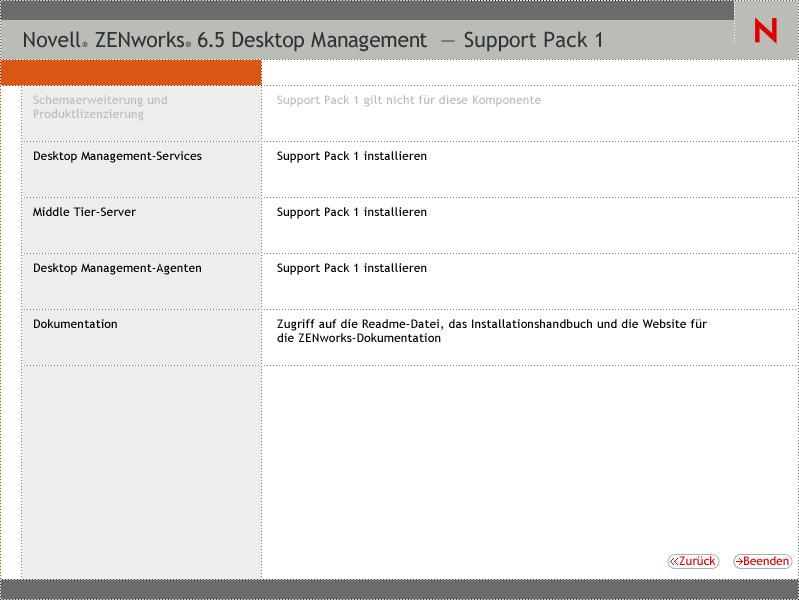Click the Zurück back button
This screenshot has width=799, height=600.
[693, 561]
